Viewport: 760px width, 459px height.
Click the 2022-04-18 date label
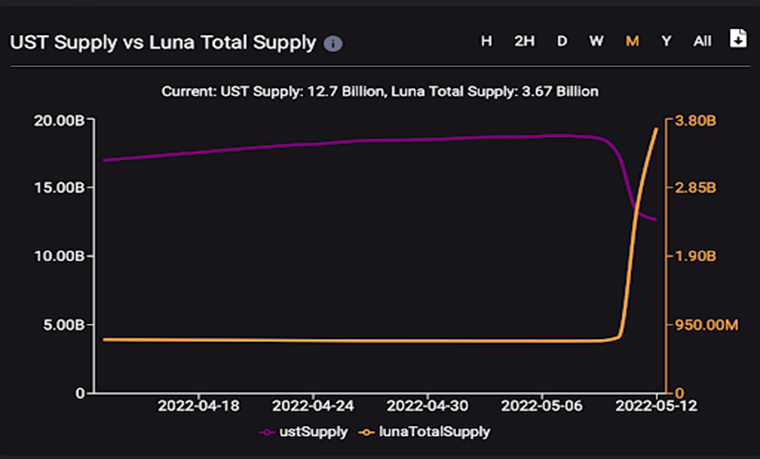pyautogui.click(x=199, y=406)
